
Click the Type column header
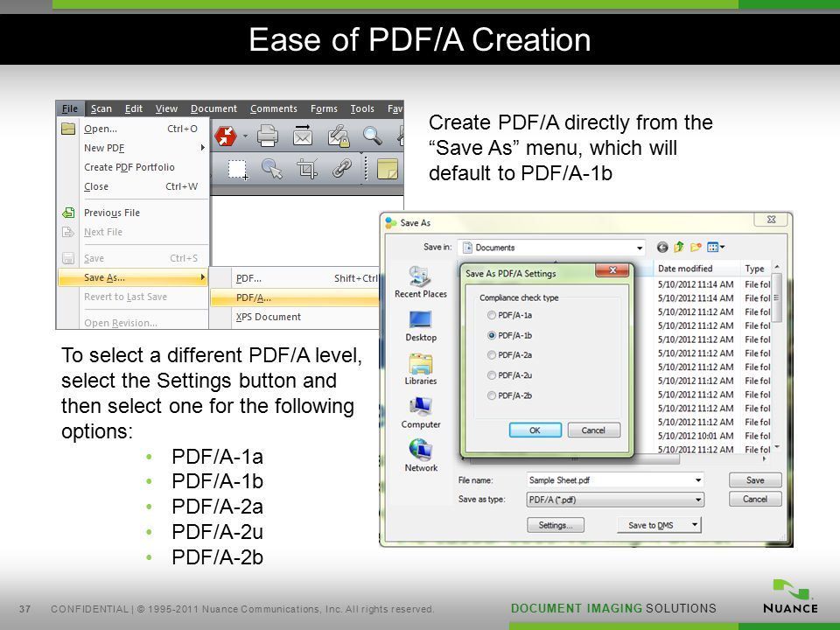point(755,269)
